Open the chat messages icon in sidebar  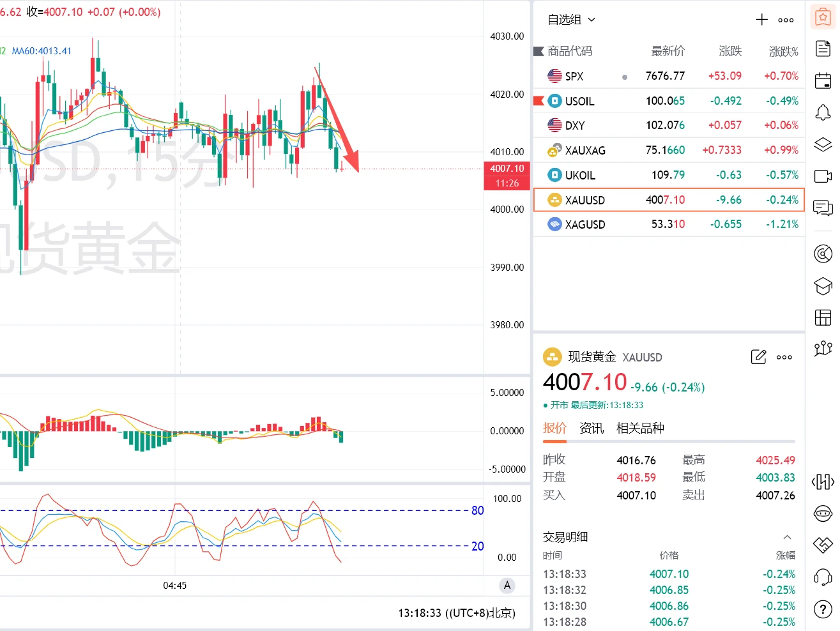(x=823, y=208)
